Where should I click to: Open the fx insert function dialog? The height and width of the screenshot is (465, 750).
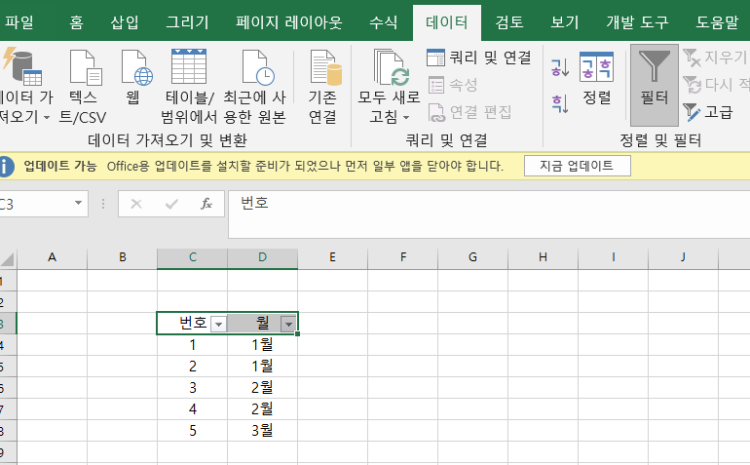point(206,204)
